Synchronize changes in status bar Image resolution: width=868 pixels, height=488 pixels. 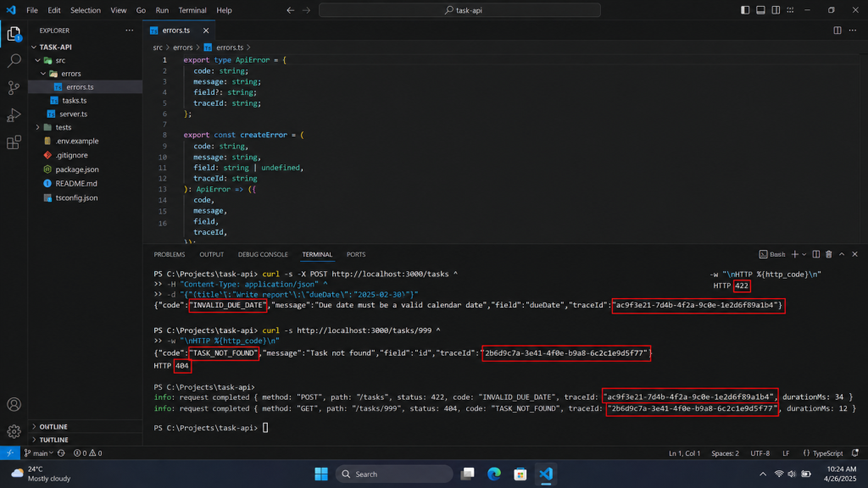pyautogui.click(x=61, y=453)
